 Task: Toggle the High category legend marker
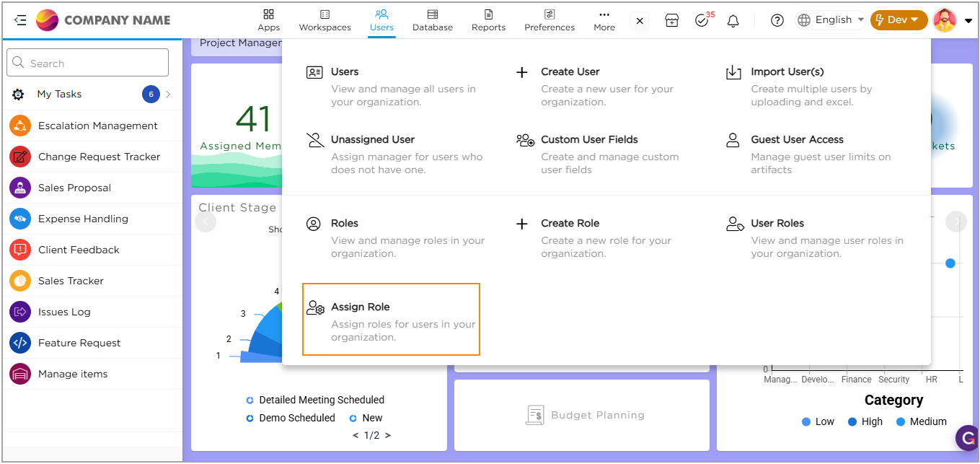point(852,422)
